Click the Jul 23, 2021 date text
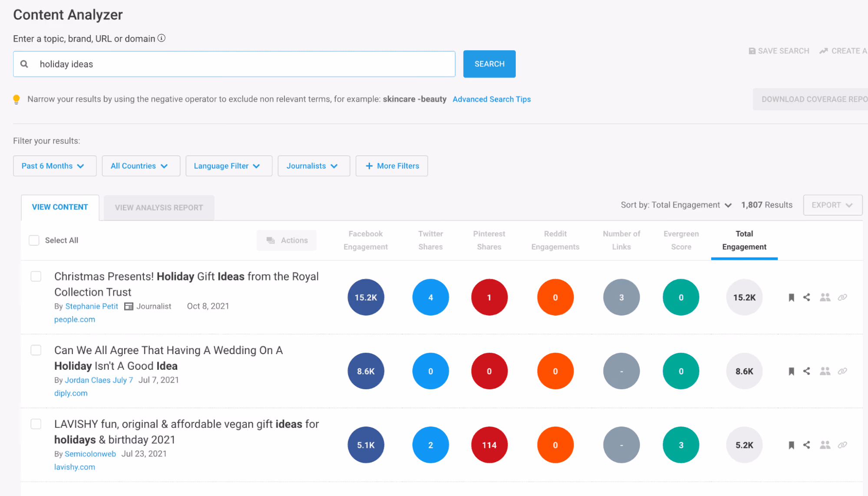Screen dimensions: 868x496 [144, 454]
